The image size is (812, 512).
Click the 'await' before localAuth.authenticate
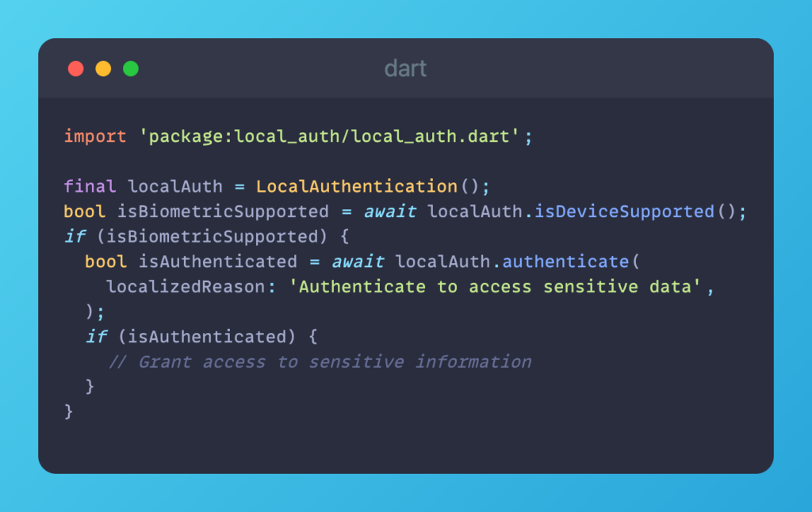358,262
